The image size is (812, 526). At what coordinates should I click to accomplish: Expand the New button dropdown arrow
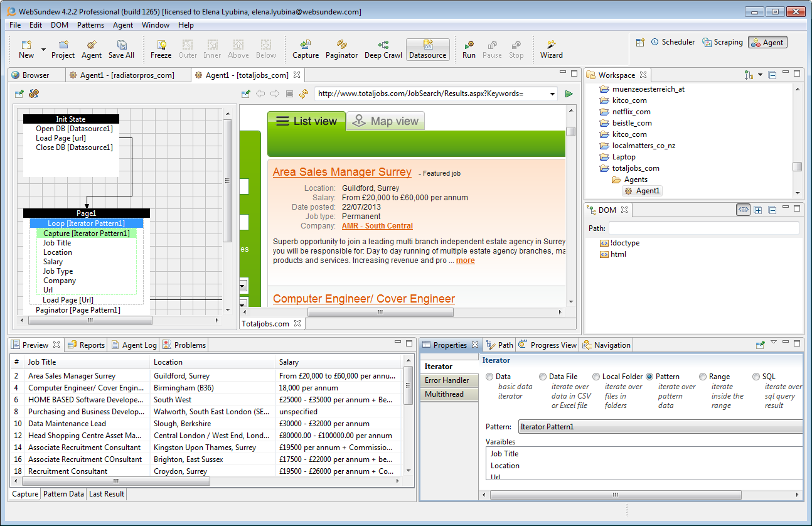click(x=43, y=50)
